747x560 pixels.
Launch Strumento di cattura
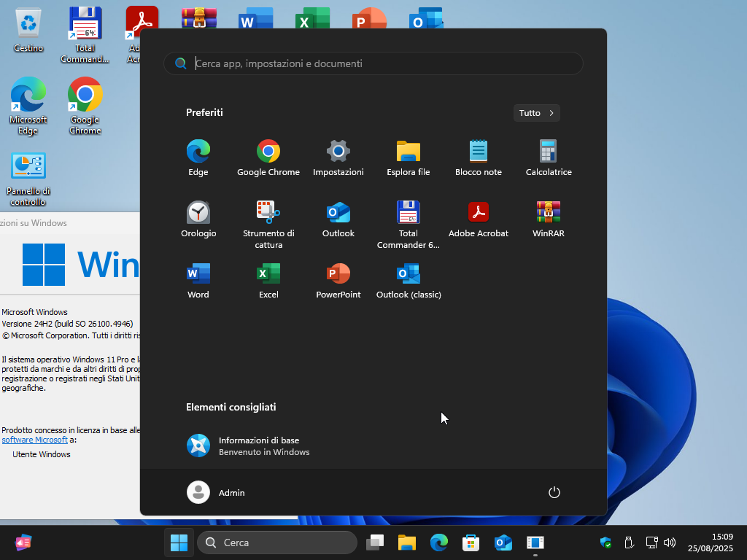pyautogui.click(x=268, y=225)
